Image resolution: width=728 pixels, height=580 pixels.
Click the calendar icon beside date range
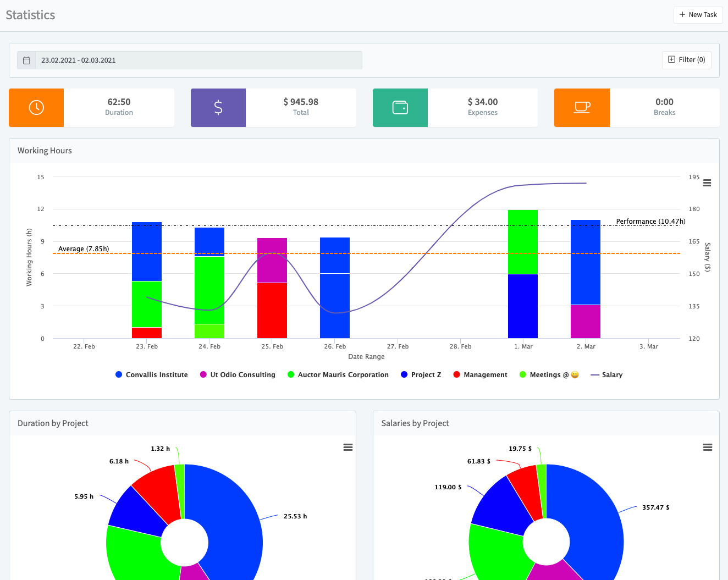tap(26, 60)
